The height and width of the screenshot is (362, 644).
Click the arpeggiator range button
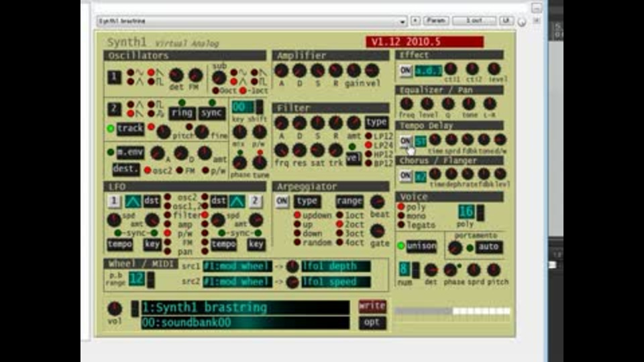click(x=349, y=201)
